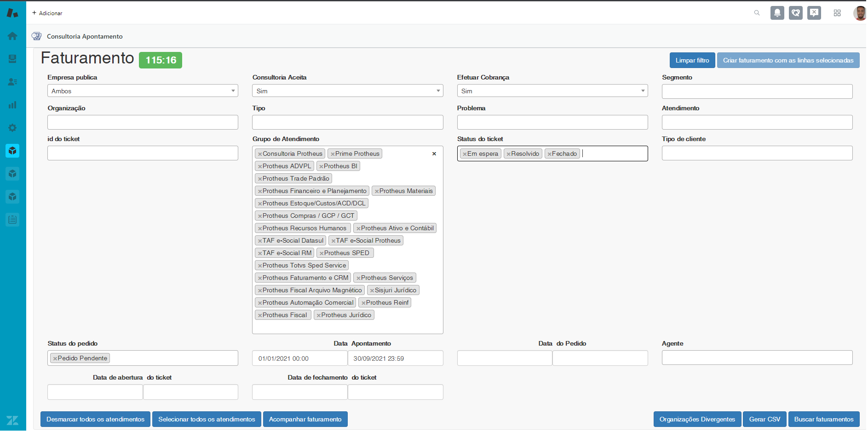Click the Buscar faturamentos button
The height and width of the screenshot is (432, 868).
pos(823,419)
